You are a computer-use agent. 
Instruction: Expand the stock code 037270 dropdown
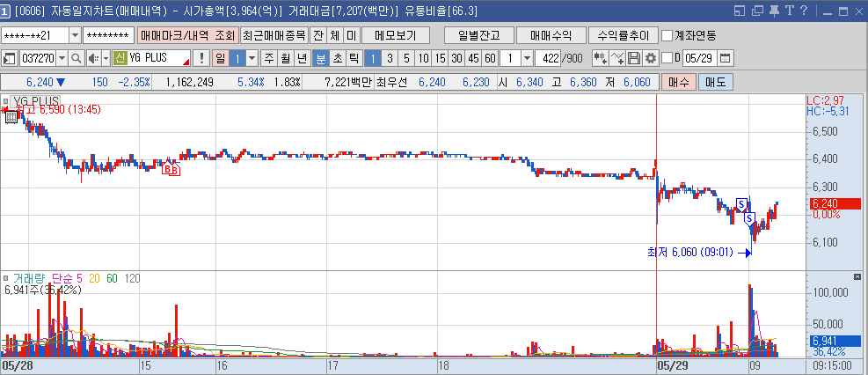point(62,58)
